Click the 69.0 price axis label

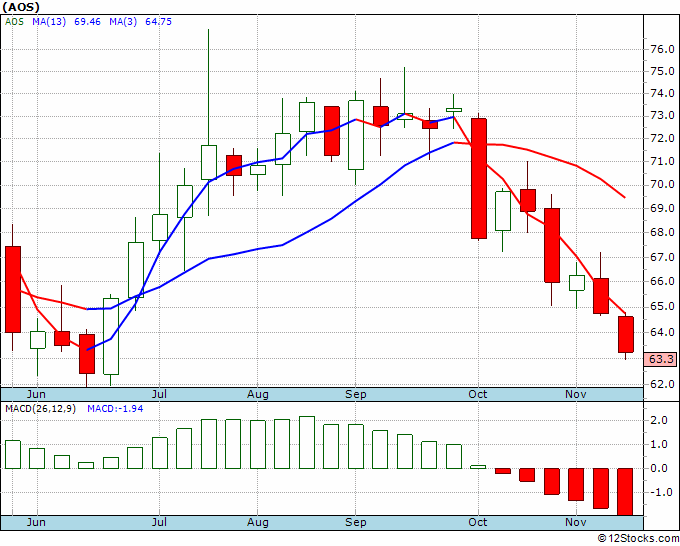point(662,208)
